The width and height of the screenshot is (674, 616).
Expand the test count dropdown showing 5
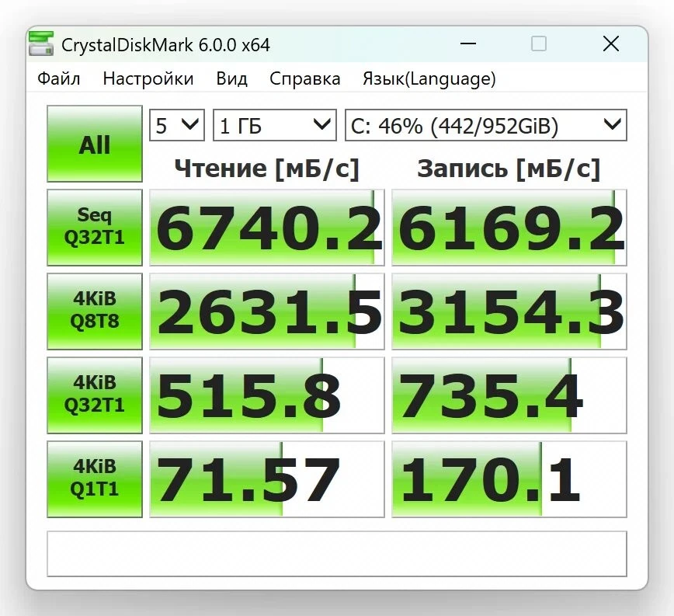click(x=177, y=125)
